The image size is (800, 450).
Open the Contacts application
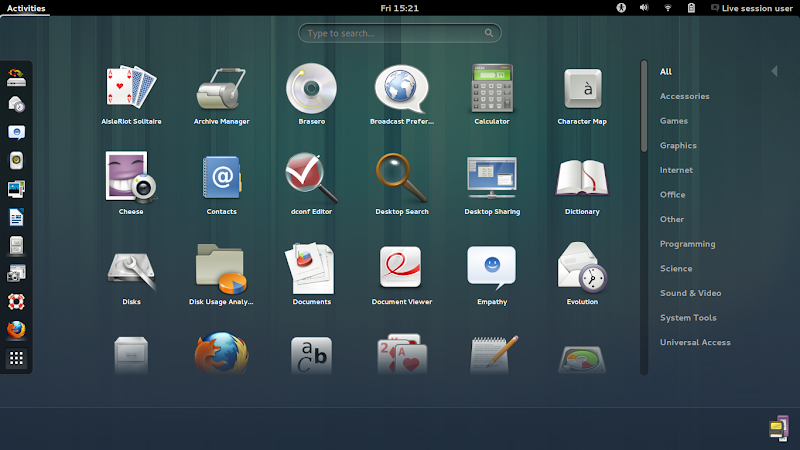click(221, 184)
